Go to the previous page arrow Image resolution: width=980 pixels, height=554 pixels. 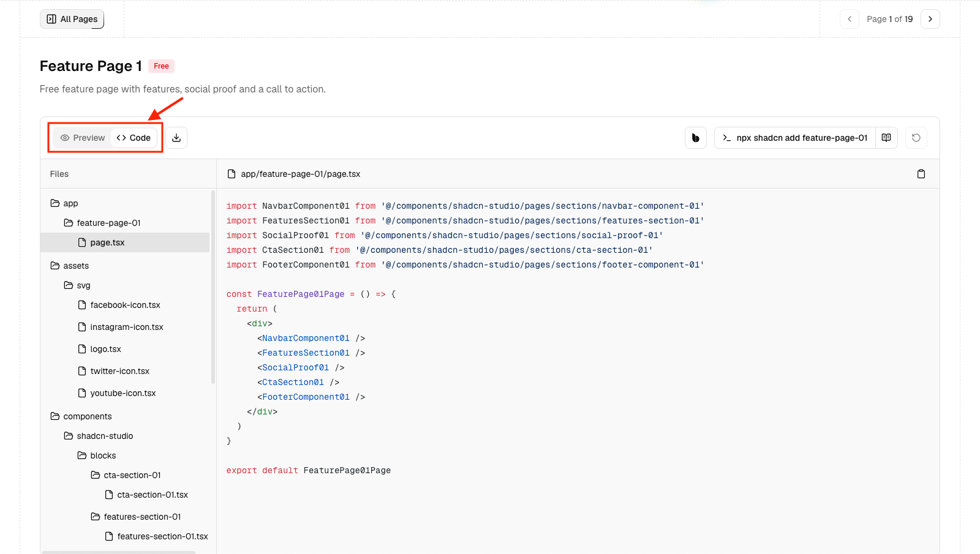click(850, 19)
